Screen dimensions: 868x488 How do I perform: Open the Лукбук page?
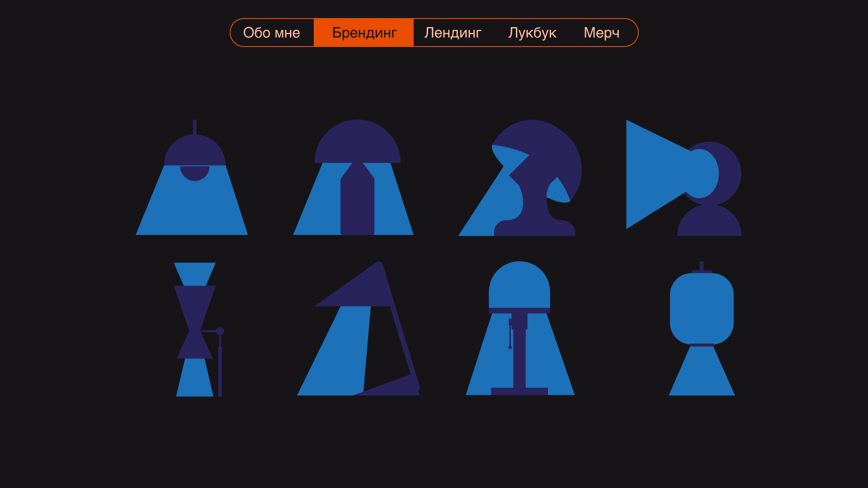[x=533, y=32]
